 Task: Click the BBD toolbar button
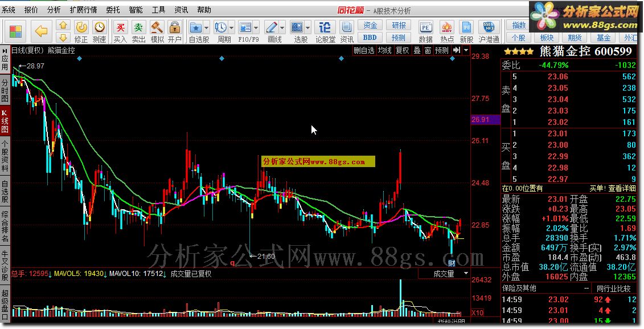point(370,38)
